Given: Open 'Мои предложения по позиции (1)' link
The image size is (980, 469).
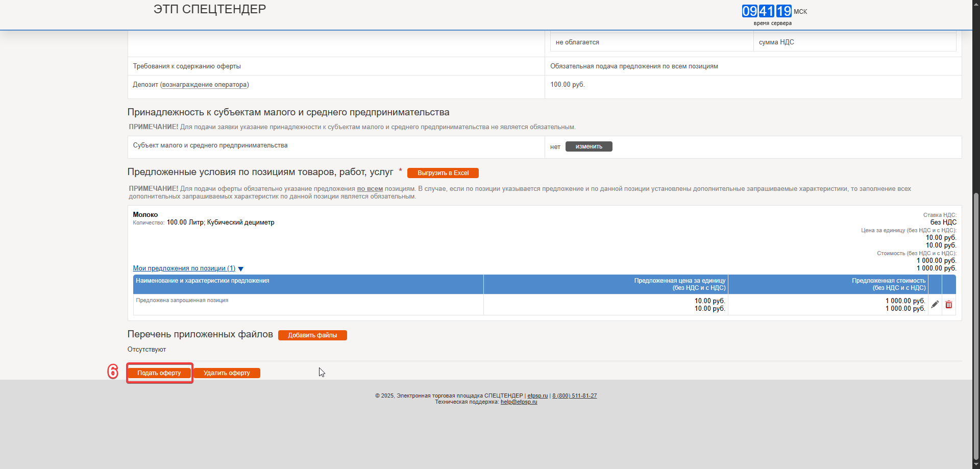Looking at the screenshot, I should (x=184, y=268).
